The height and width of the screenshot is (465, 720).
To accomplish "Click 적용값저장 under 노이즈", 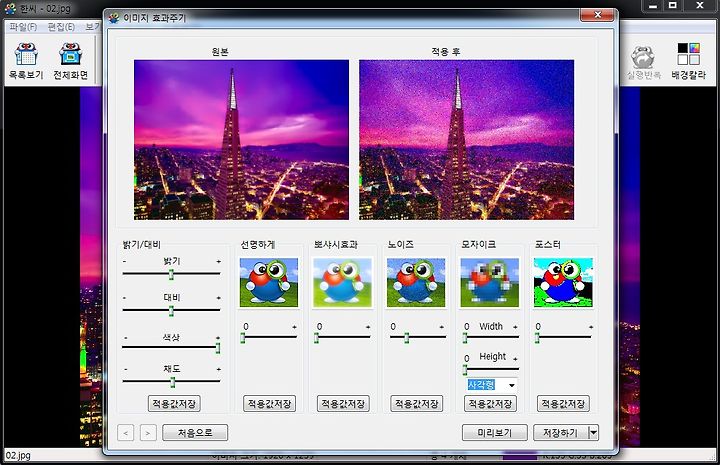I will (x=416, y=403).
